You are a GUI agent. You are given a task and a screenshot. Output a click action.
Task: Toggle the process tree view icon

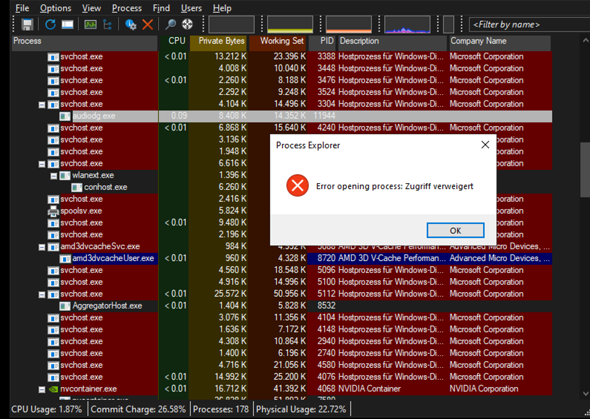108,24
